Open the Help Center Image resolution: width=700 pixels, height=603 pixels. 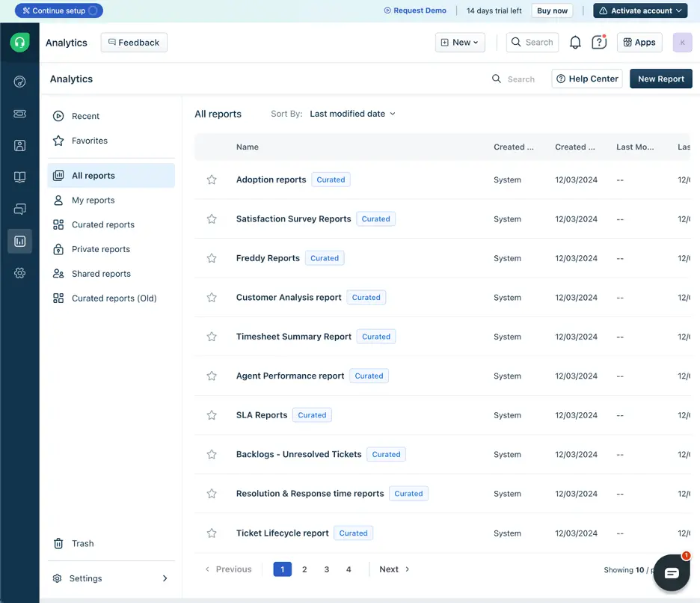(x=587, y=79)
